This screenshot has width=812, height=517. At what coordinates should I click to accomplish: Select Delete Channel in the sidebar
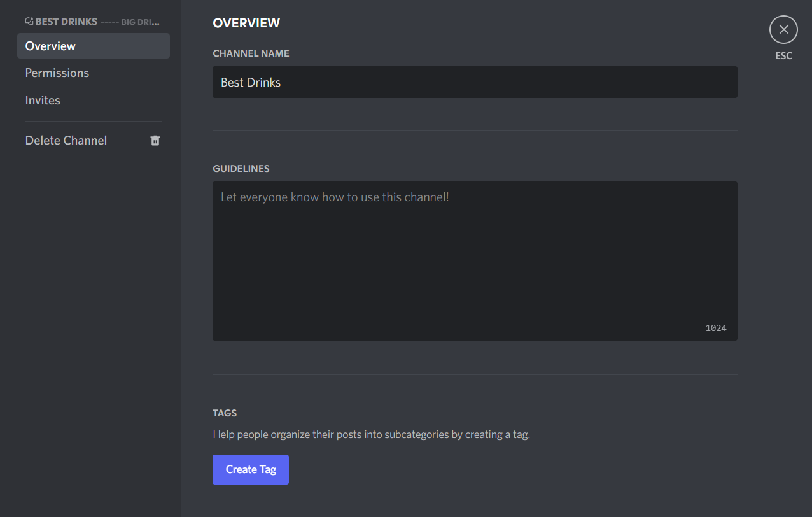(94, 140)
